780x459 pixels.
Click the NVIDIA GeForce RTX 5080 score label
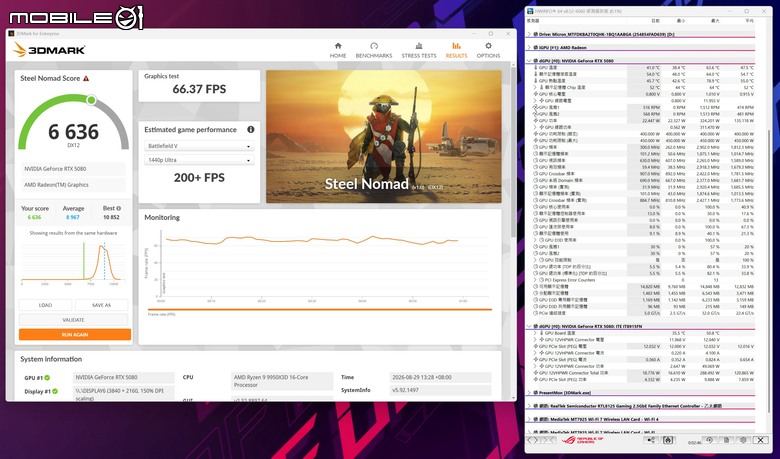[x=73, y=169]
